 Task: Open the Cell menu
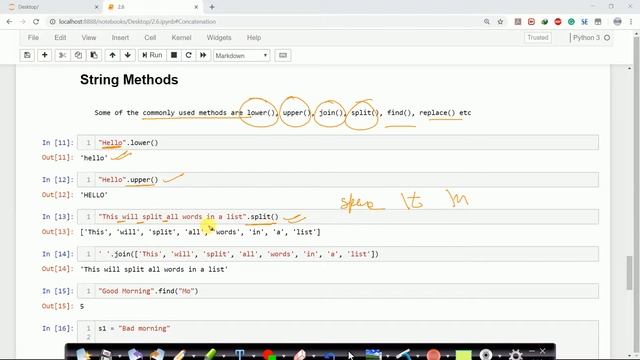point(150,38)
